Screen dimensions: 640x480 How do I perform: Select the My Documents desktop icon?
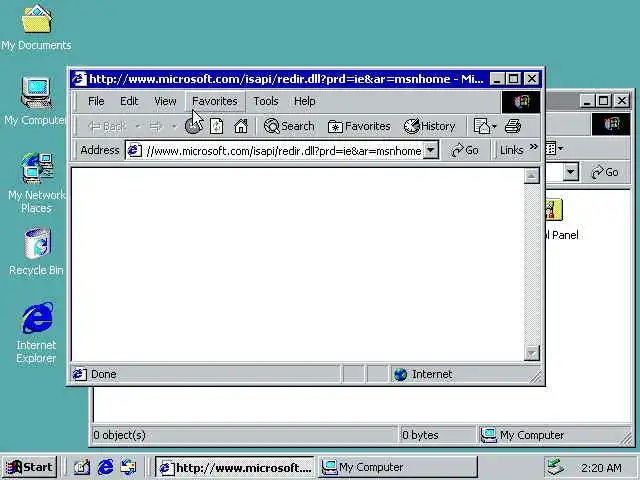(36, 28)
